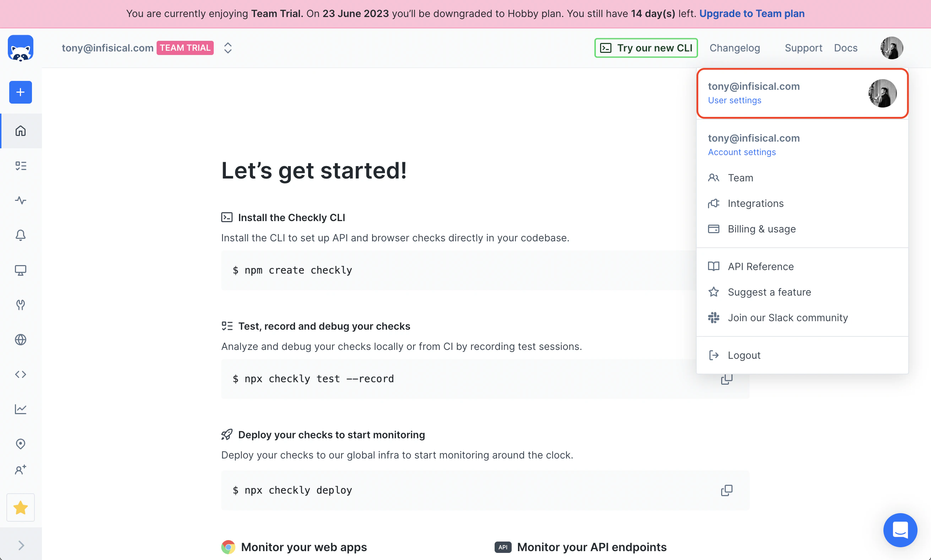Click the profile avatar in top bar

892,48
